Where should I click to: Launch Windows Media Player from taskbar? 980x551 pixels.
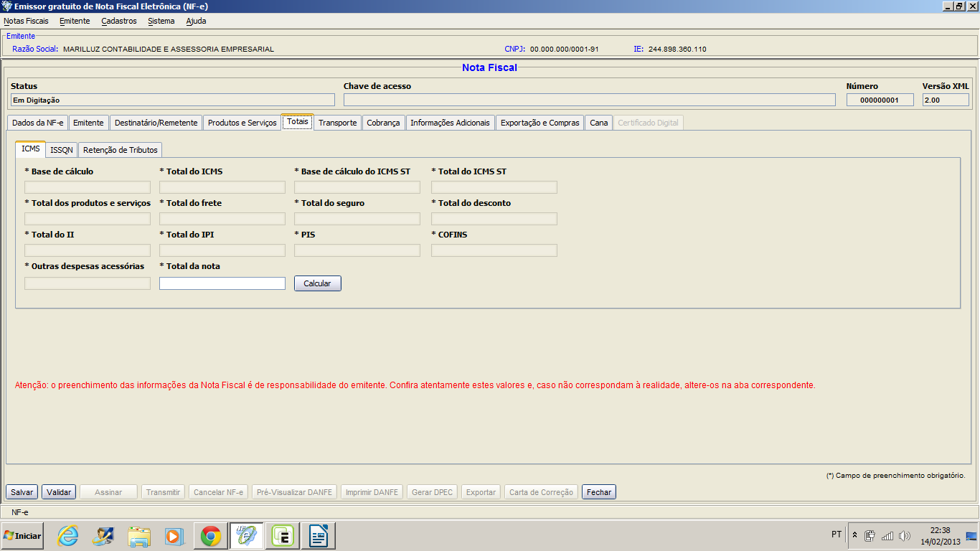pos(174,536)
